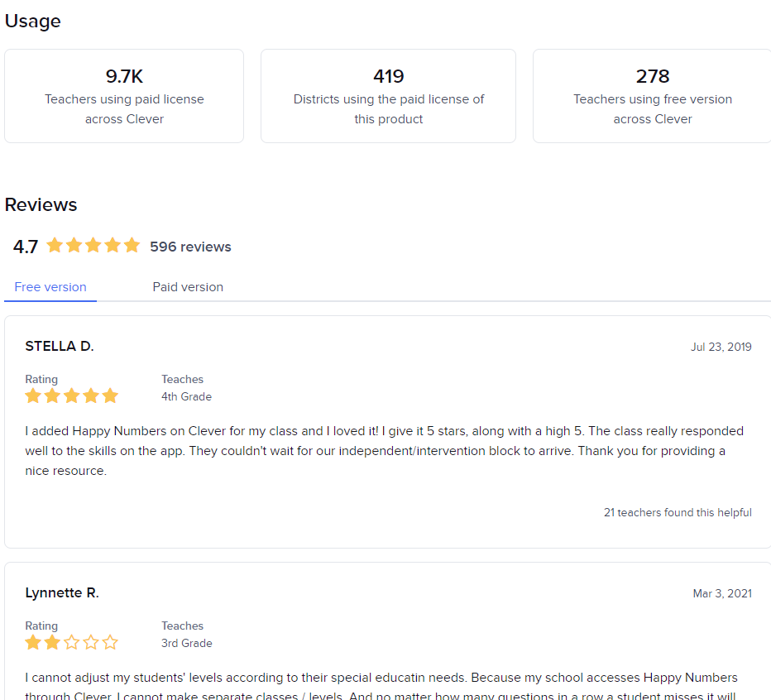Image resolution: width=771 pixels, height=700 pixels.
Task: Select the 9.7K teachers paid license card
Action: (x=124, y=96)
